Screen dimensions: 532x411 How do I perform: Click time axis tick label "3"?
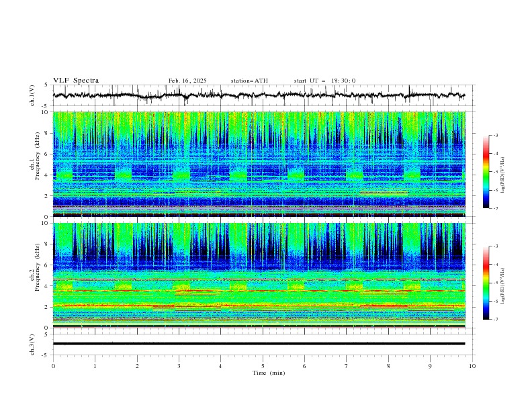(179, 366)
